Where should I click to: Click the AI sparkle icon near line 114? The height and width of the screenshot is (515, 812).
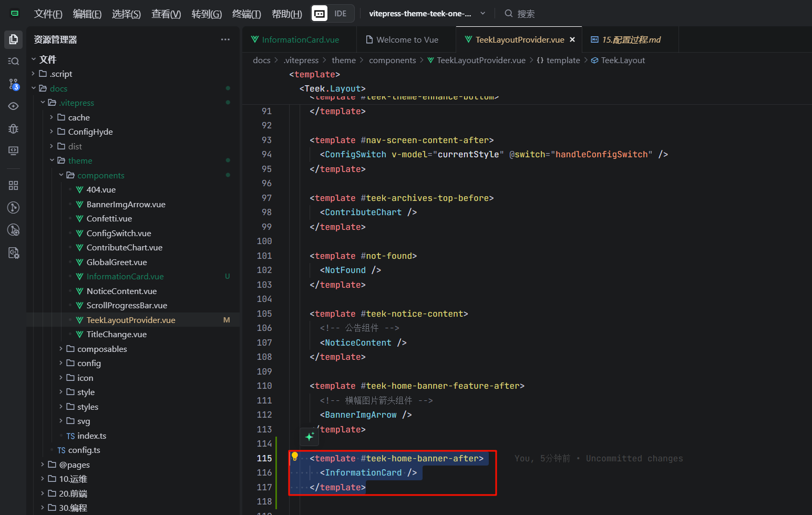pos(310,436)
